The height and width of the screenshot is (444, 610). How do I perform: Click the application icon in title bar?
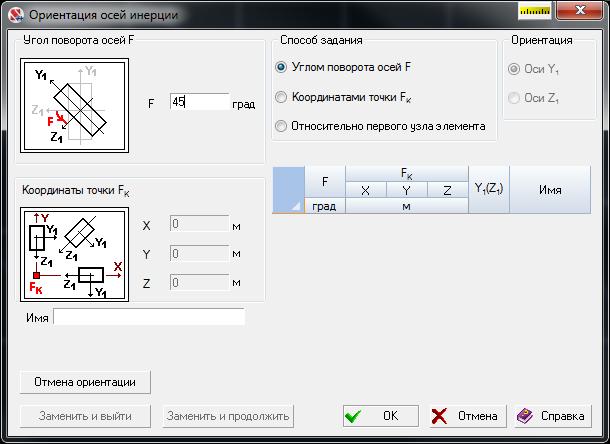tap(16, 15)
